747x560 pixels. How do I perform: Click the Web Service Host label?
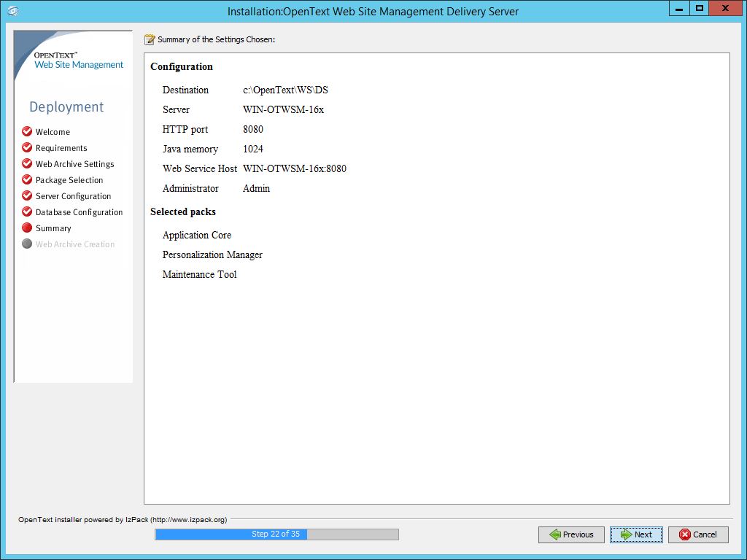200,168
